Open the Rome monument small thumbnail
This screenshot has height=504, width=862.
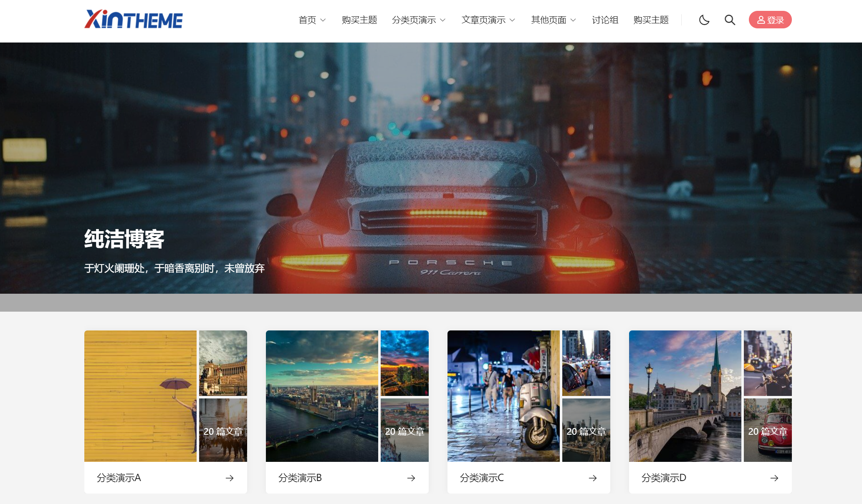point(223,363)
